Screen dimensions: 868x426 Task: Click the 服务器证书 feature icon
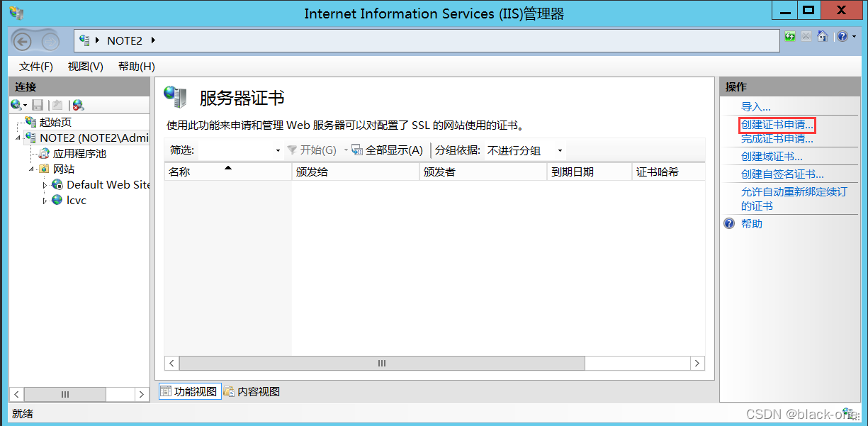pyautogui.click(x=175, y=96)
